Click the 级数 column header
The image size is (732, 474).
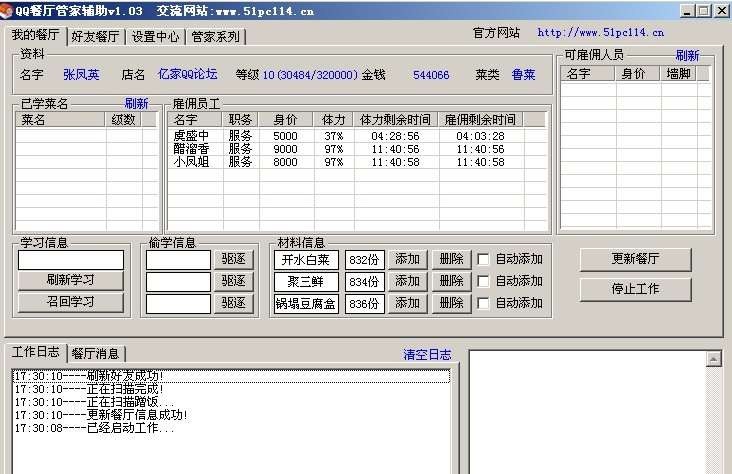tap(123, 120)
